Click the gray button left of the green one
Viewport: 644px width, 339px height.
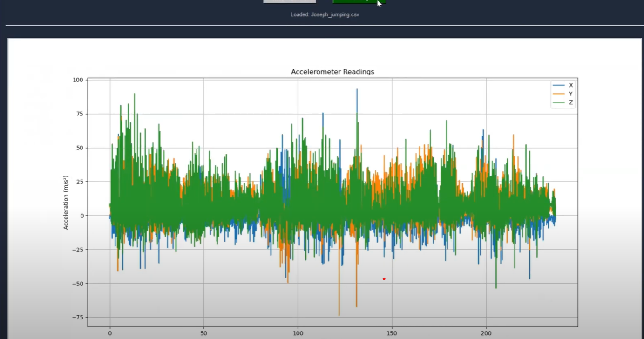pyautogui.click(x=289, y=1)
